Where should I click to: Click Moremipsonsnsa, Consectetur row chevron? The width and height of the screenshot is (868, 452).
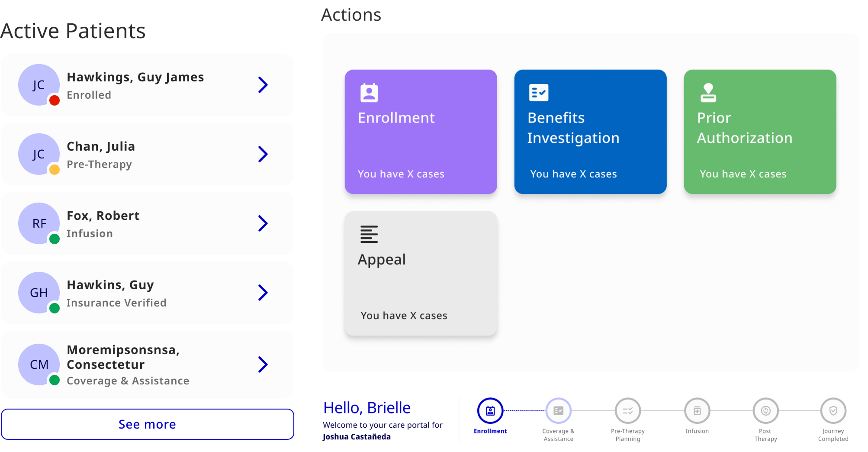[263, 365]
